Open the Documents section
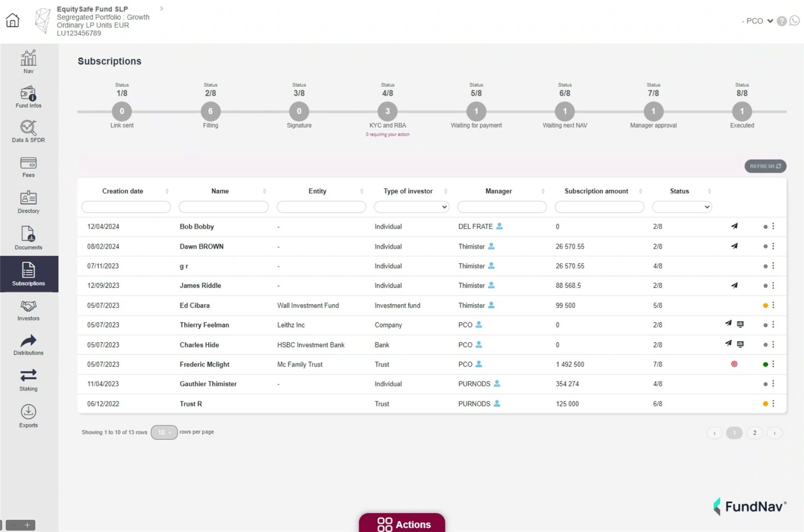Screen dimensions: 804x532 tap(29, 238)
